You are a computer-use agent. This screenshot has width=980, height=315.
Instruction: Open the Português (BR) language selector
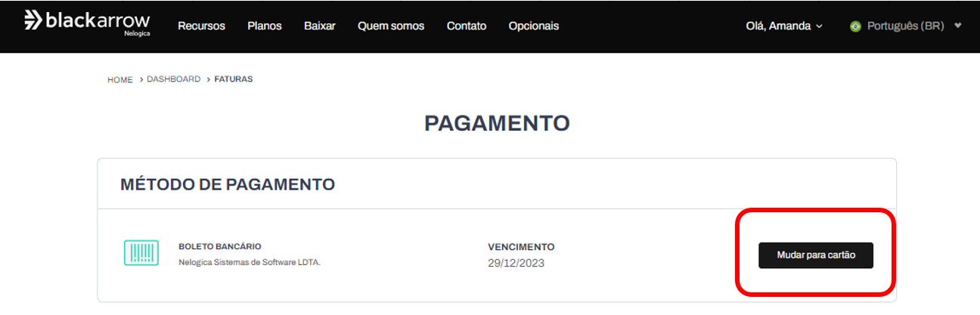904,26
